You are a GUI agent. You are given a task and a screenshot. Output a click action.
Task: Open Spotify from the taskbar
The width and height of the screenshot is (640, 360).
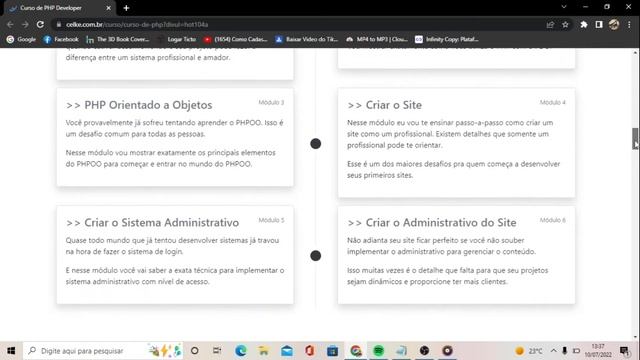[379, 351]
